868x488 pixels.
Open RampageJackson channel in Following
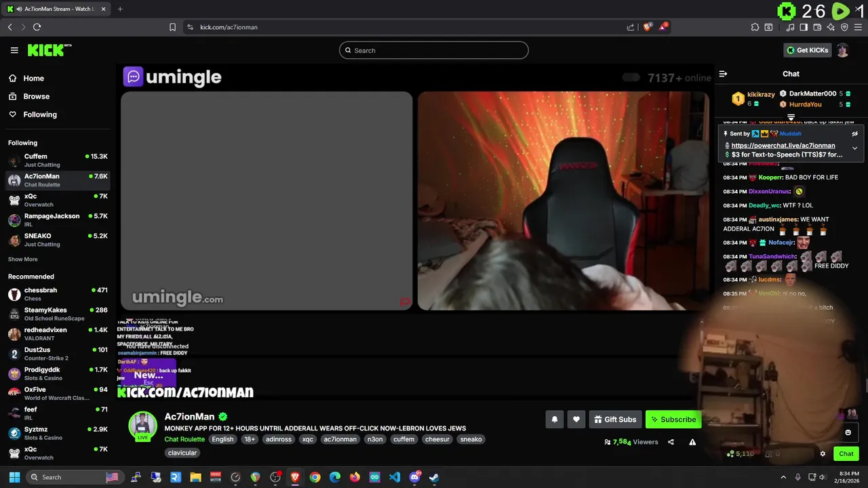click(58, 220)
